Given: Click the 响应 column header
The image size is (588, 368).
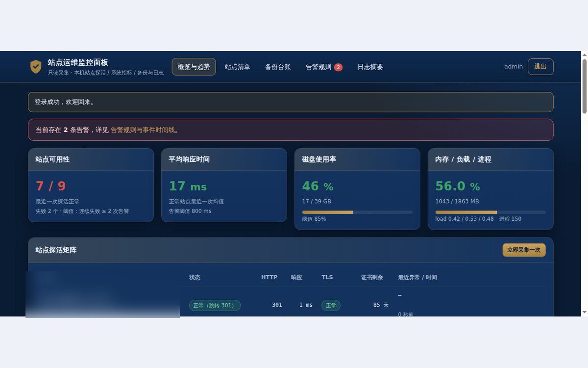Looking at the screenshot, I should click(296, 277).
